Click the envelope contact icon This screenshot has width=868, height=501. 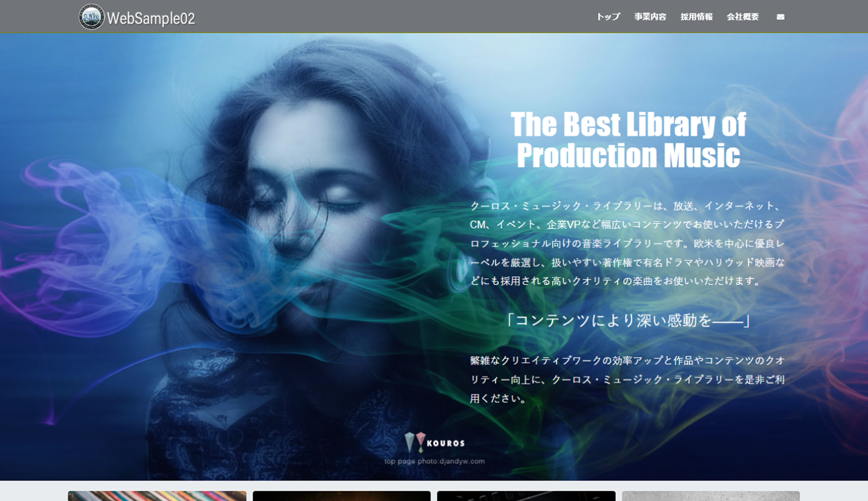point(780,17)
